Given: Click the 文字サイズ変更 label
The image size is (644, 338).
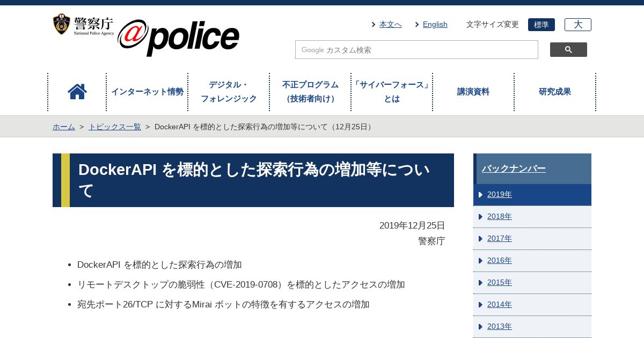Looking at the screenshot, I should click(x=493, y=24).
